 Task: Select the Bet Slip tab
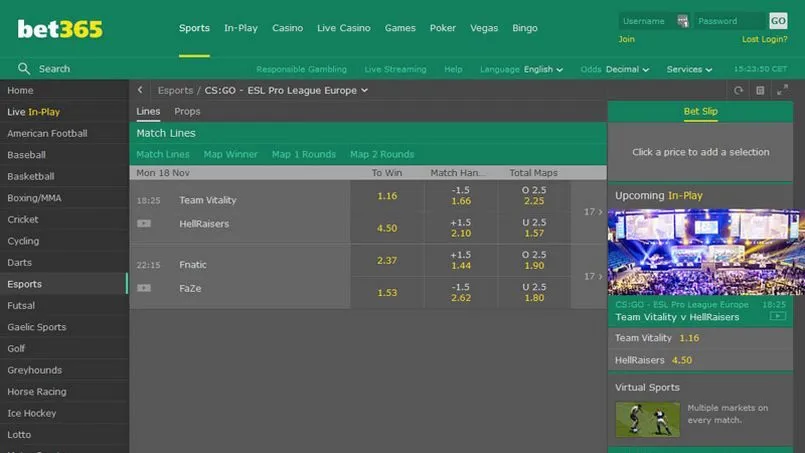[700, 111]
